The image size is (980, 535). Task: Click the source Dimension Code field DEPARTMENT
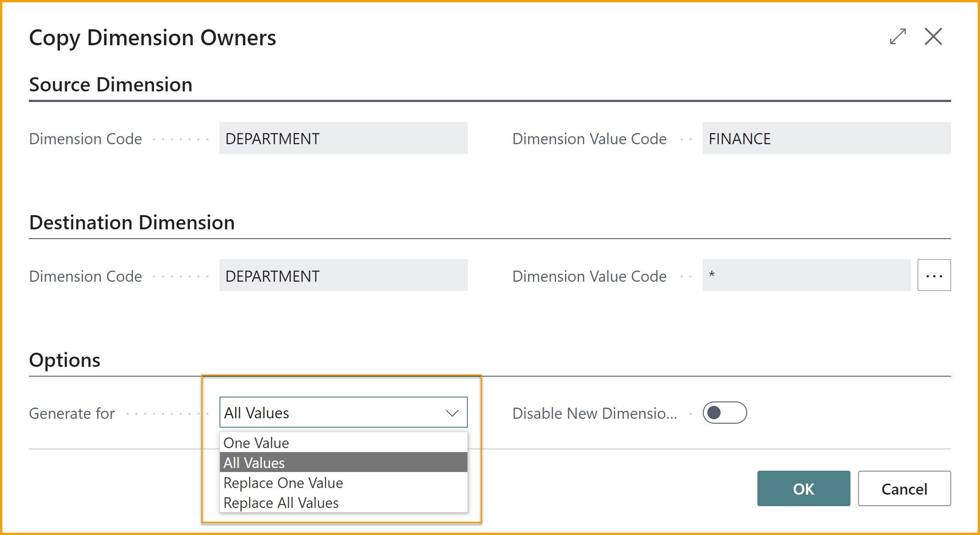pyautogui.click(x=343, y=138)
